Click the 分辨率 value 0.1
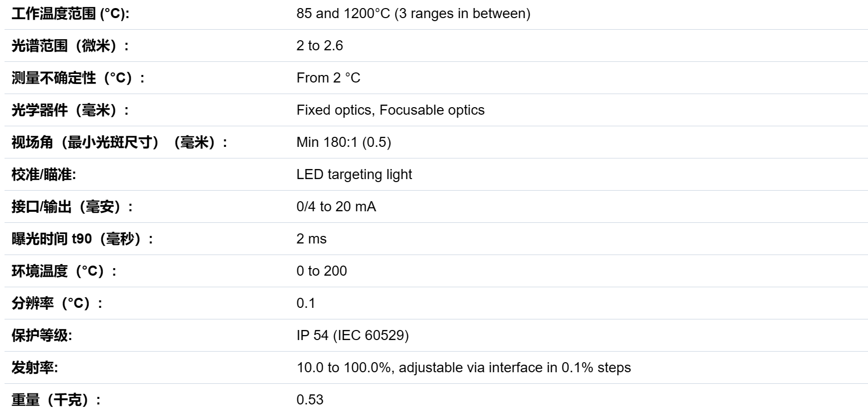 pos(306,303)
